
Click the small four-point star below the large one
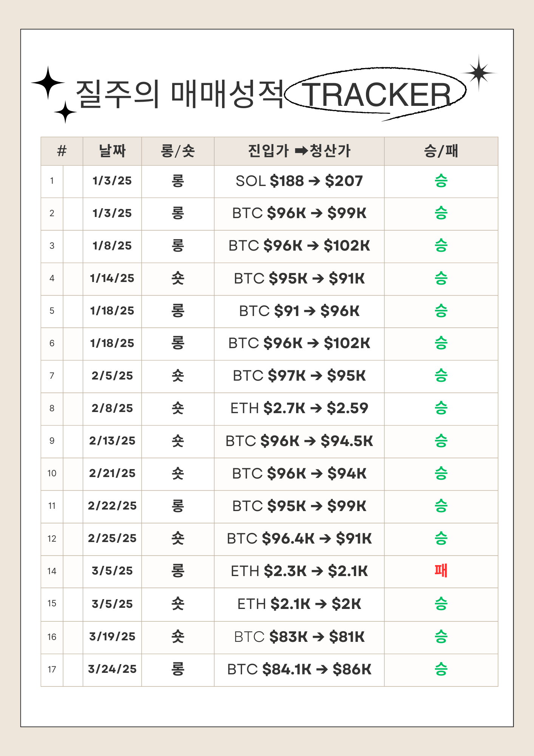tap(65, 112)
